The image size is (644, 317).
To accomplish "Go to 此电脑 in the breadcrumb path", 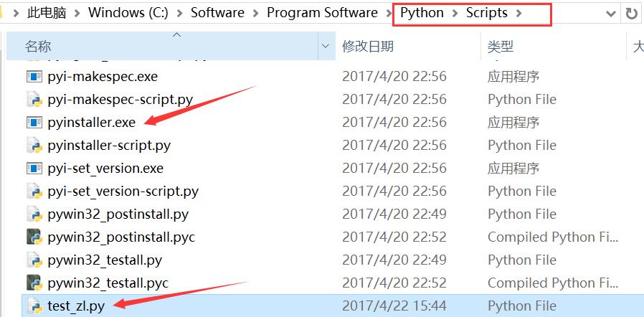I will (x=47, y=13).
